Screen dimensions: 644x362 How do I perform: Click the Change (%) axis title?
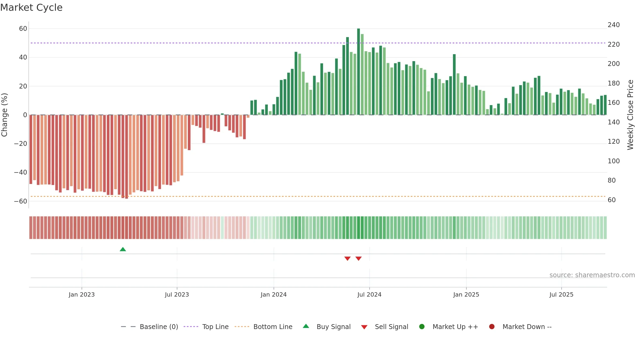tap(4, 115)
